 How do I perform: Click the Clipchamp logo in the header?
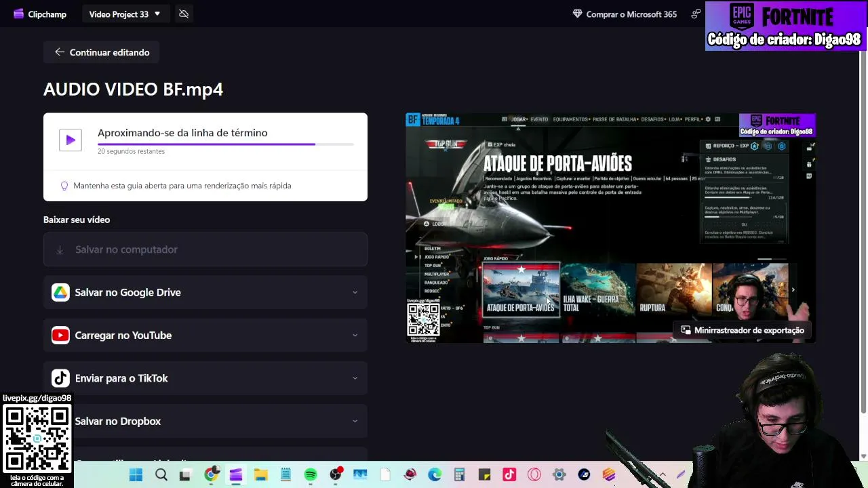coord(39,14)
